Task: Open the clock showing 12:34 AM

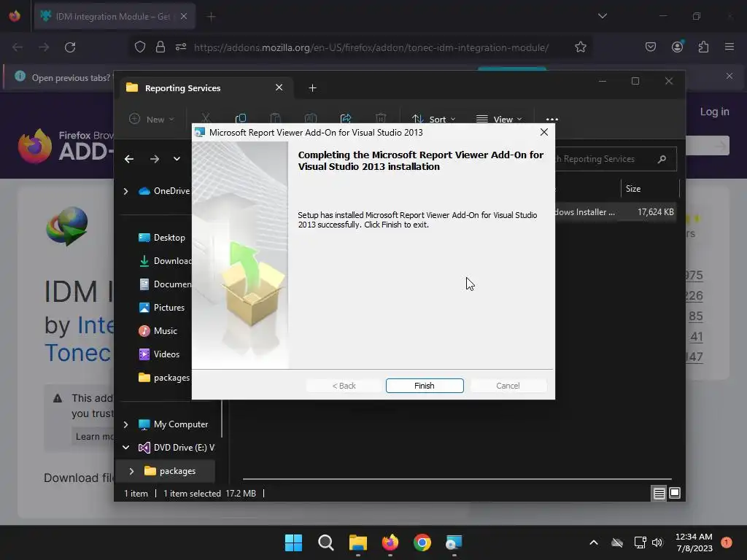Action: pos(694,542)
